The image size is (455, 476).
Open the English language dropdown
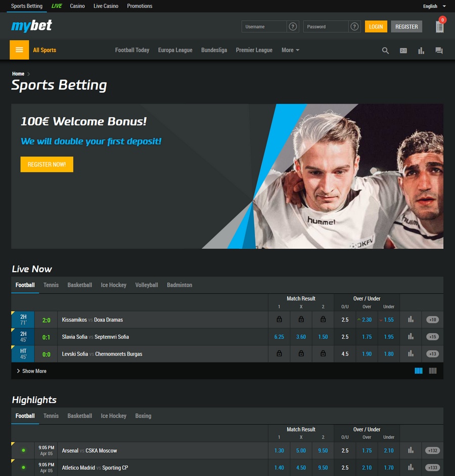pos(434,6)
